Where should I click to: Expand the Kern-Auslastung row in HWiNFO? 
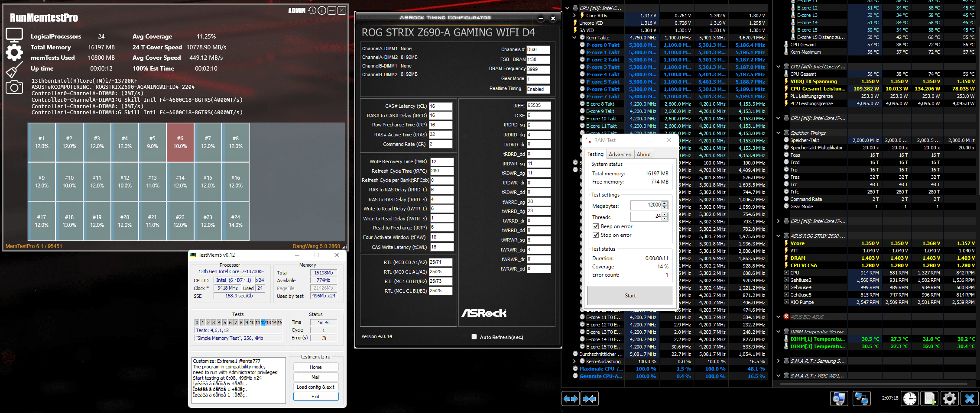[x=574, y=361]
